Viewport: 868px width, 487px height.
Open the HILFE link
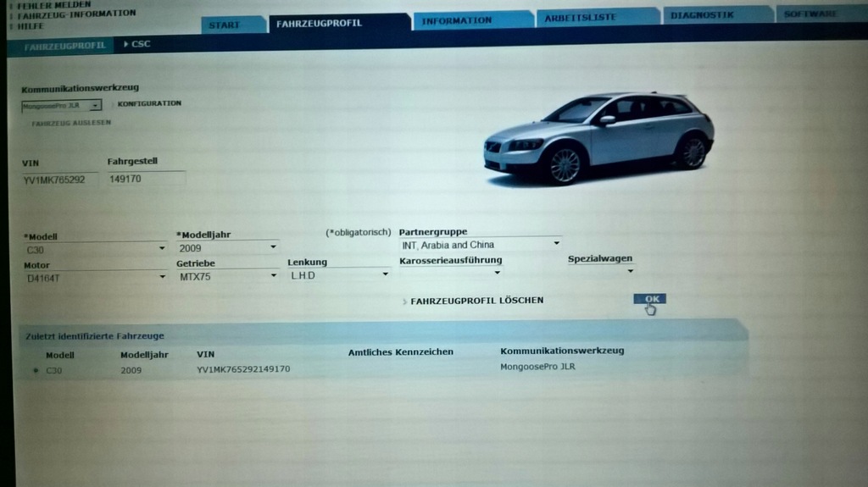[31, 26]
